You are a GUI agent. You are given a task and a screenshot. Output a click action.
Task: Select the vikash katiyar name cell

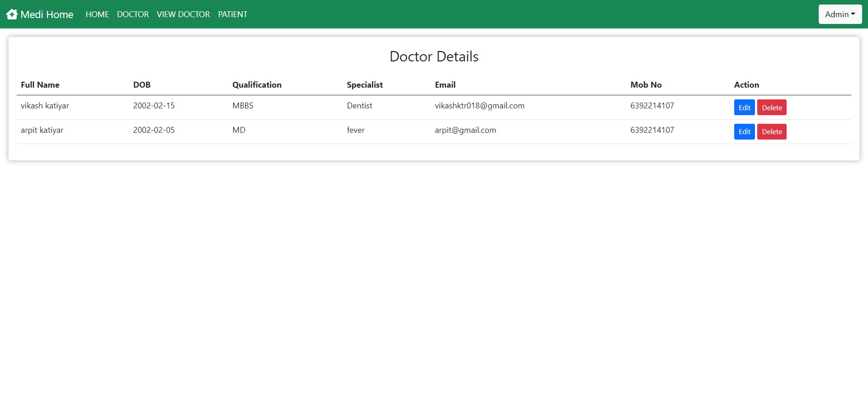click(x=45, y=106)
